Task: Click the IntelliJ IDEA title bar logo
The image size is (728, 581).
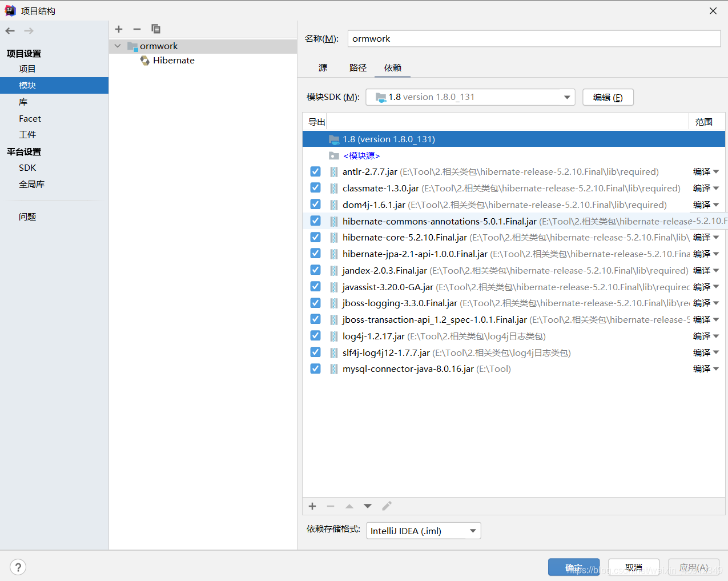Action: click(10, 10)
